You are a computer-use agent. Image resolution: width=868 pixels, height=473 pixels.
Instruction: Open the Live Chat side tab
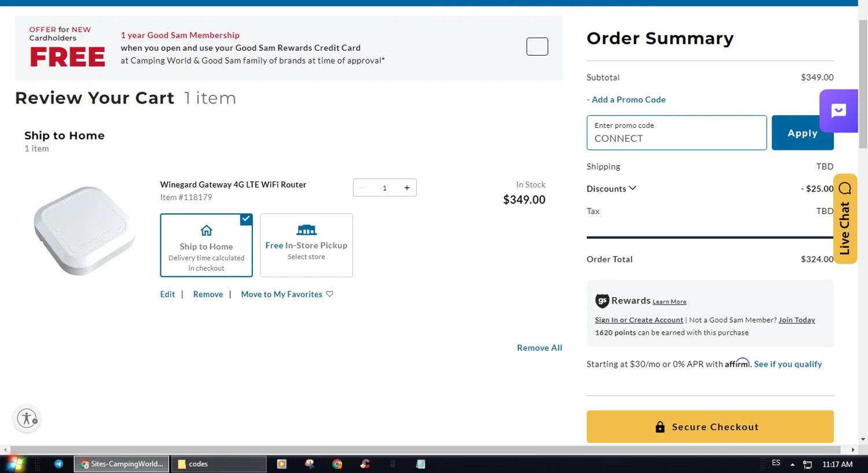pyautogui.click(x=845, y=219)
